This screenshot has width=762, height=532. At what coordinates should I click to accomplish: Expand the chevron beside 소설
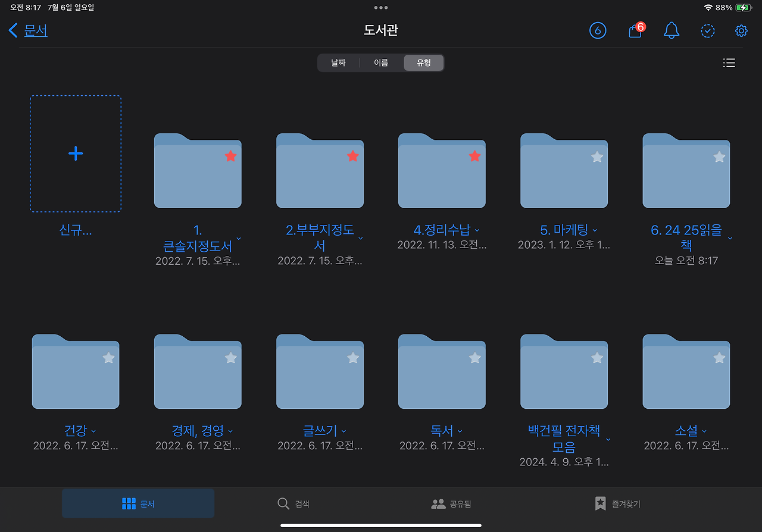704,431
